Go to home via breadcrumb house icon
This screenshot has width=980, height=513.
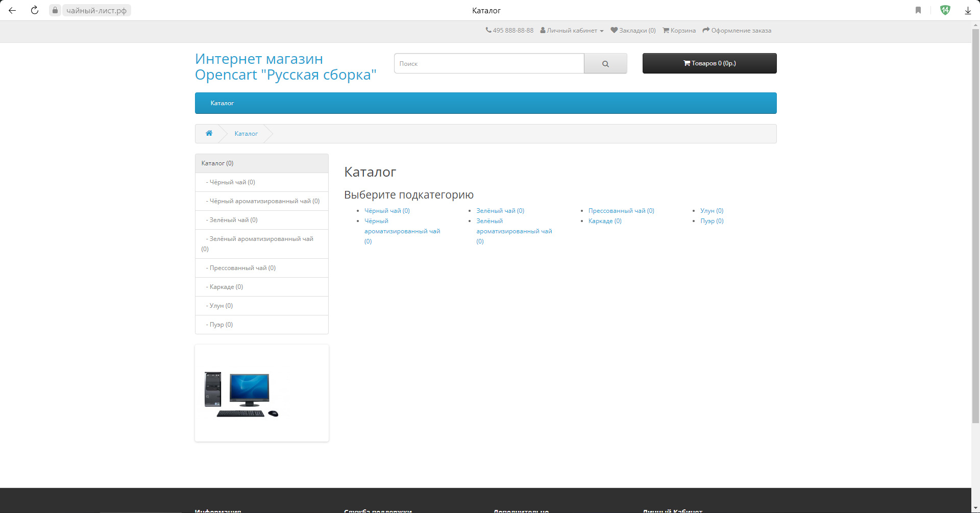pyautogui.click(x=209, y=133)
